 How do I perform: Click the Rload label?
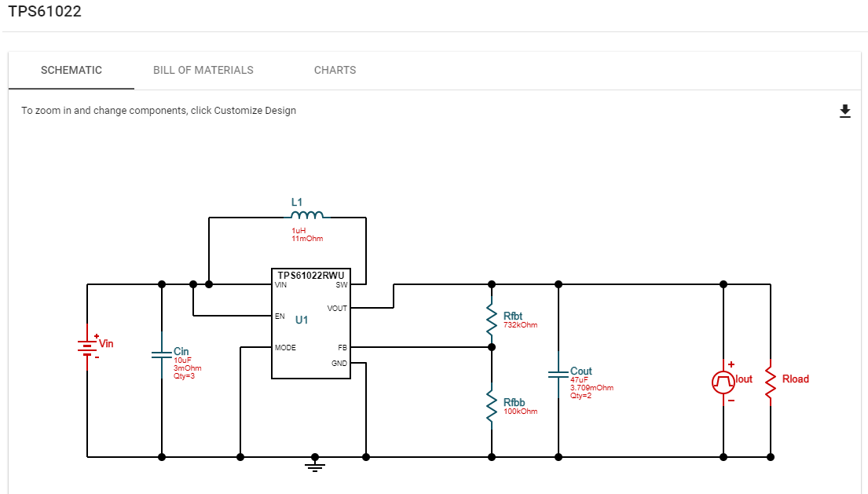[796, 379]
